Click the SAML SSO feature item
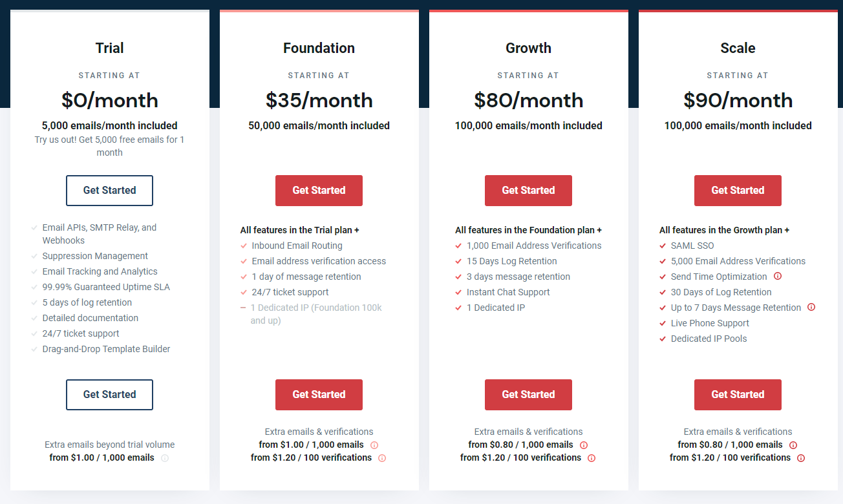 (x=692, y=246)
